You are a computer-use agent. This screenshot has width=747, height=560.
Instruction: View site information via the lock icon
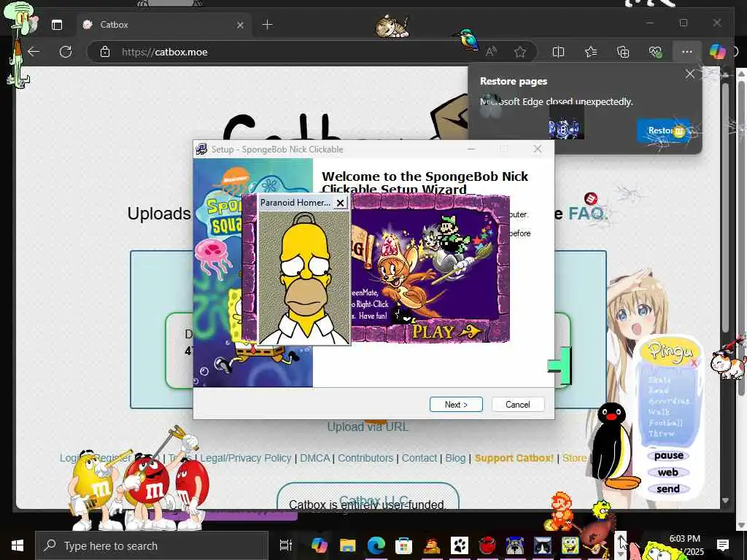click(105, 52)
